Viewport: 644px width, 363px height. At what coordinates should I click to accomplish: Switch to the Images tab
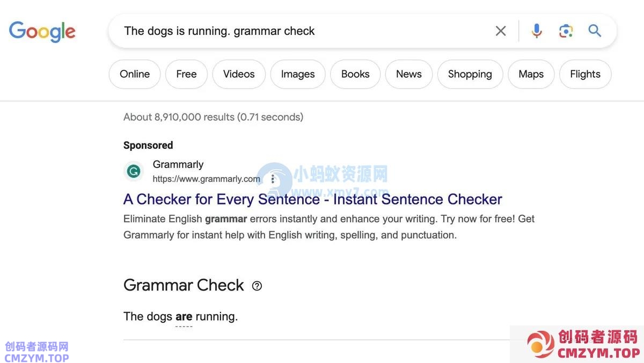tap(298, 74)
